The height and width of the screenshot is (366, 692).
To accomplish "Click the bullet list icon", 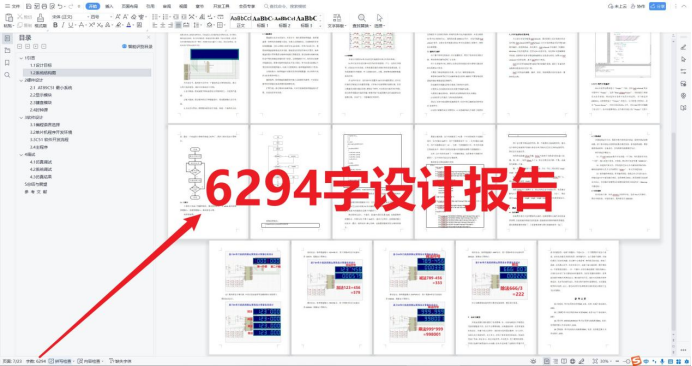I will pyautogui.click(x=155, y=17).
